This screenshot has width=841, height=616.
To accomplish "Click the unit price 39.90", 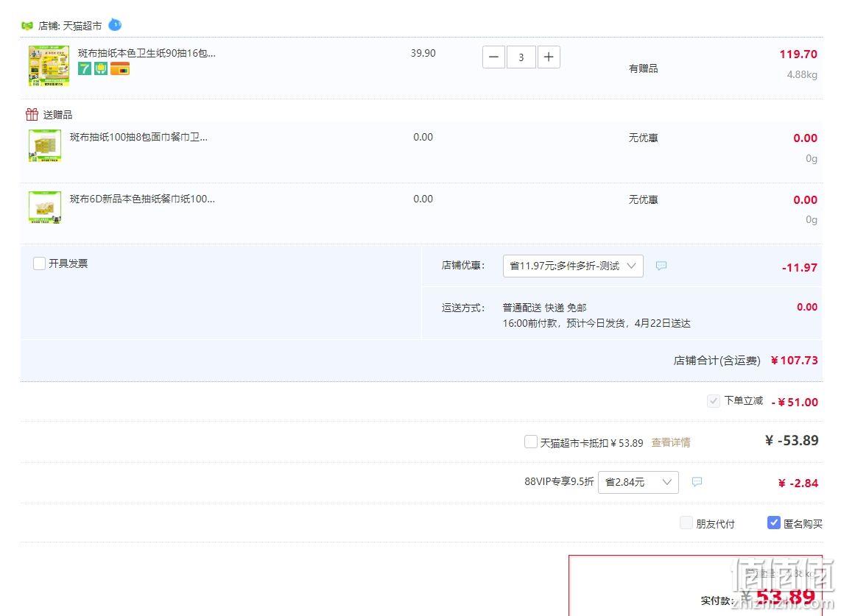I will click(423, 53).
